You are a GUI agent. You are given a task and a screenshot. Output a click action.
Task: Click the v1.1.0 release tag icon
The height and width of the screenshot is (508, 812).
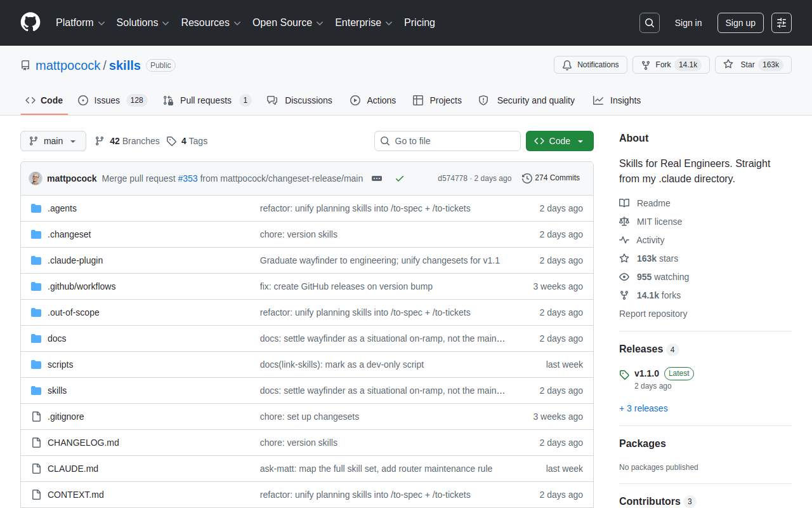point(624,375)
